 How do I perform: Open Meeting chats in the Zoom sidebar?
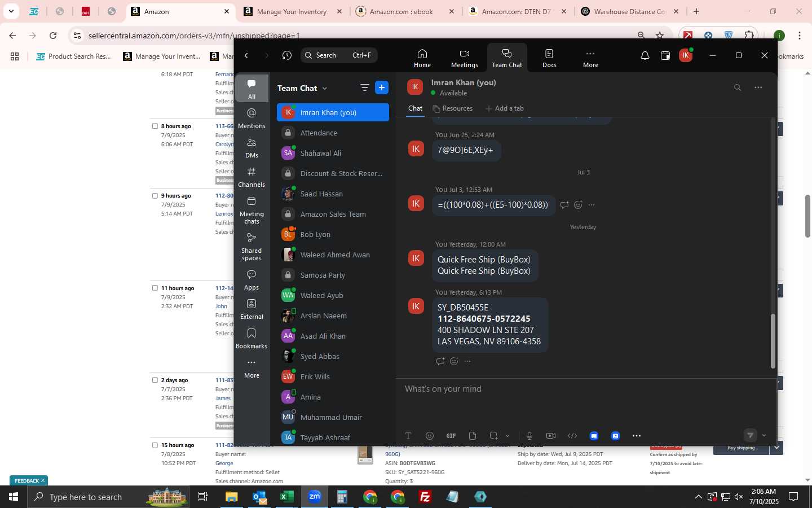251,209
